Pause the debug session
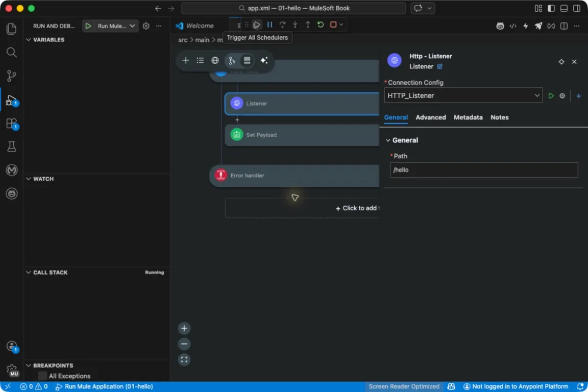Viewport: 588px width, 392px height. point(269,25)
